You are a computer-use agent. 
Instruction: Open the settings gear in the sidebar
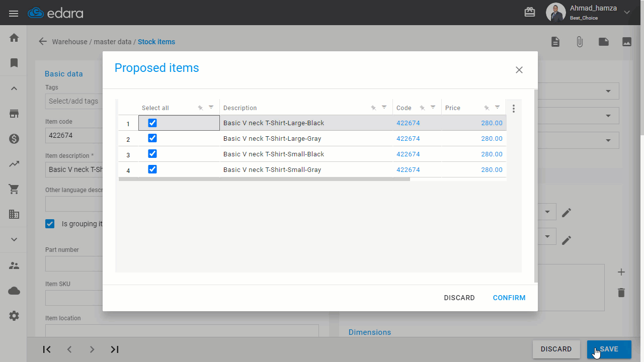pyautogui.click(x=14, y=316)
